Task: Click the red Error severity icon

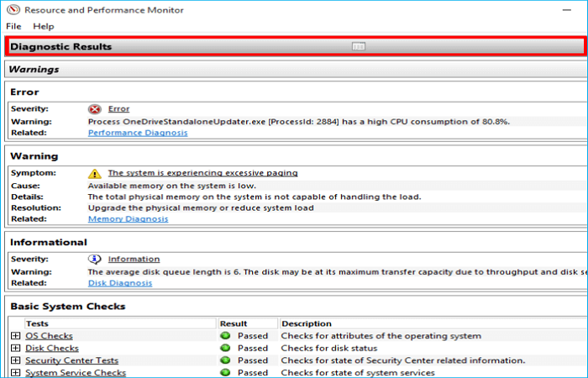Action: point(95,109)
